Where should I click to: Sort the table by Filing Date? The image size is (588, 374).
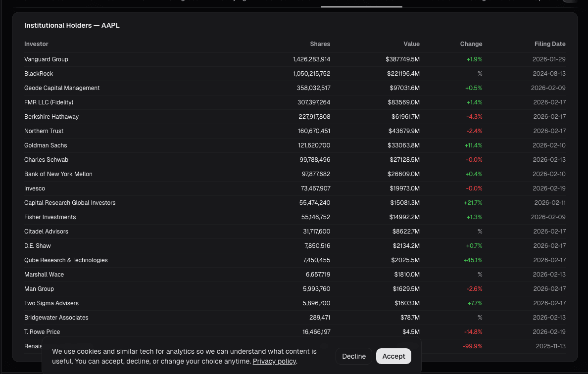click(550, 44)
